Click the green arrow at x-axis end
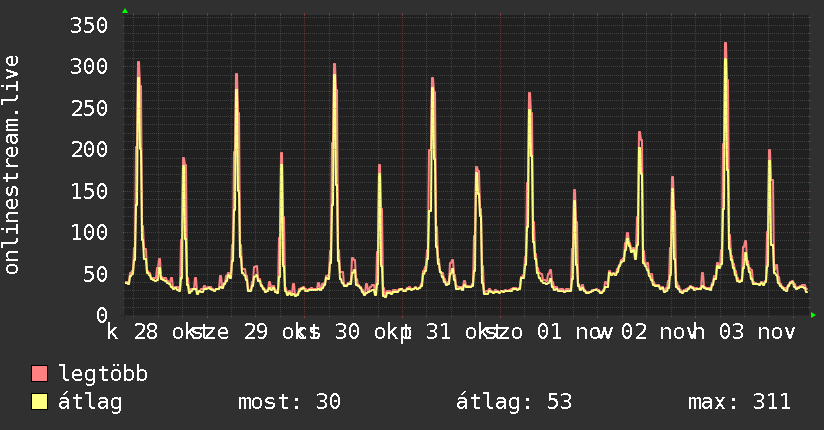The width and height of the screenshot is (824, 430). click(813, 315)
